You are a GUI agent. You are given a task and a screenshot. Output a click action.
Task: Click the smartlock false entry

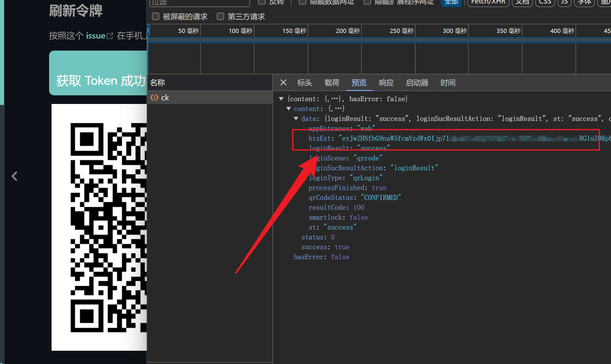click(338, 217)
